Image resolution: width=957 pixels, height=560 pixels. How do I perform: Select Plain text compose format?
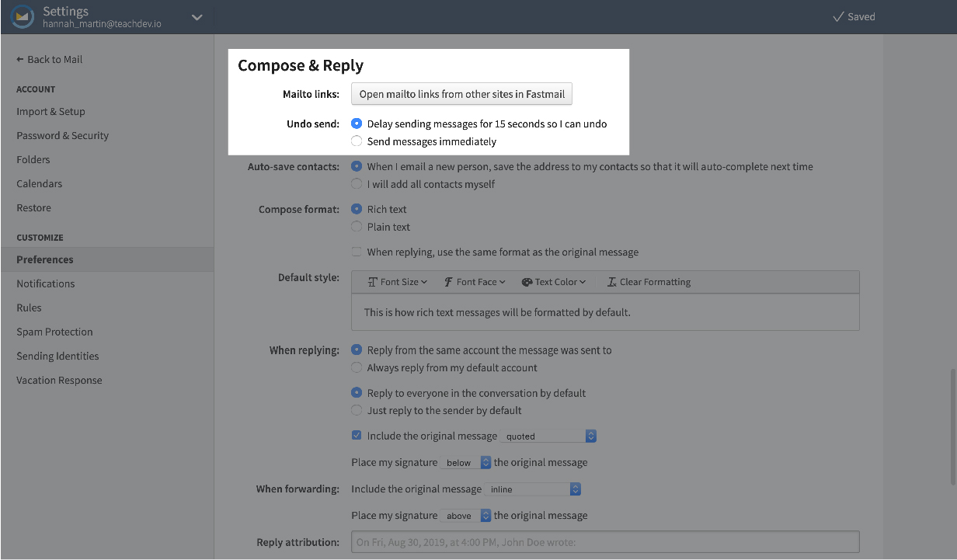click(357, 227)
